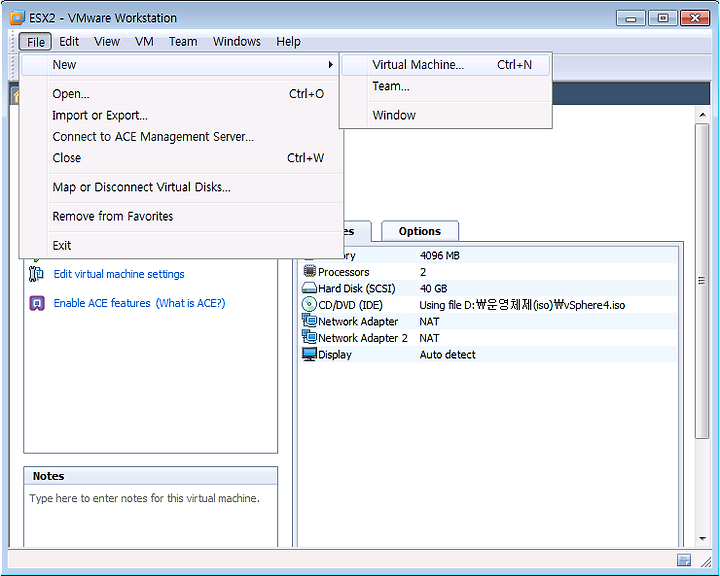Select Window in the New submenu
This screenshot has height=576, width=720.
(445, 115)
